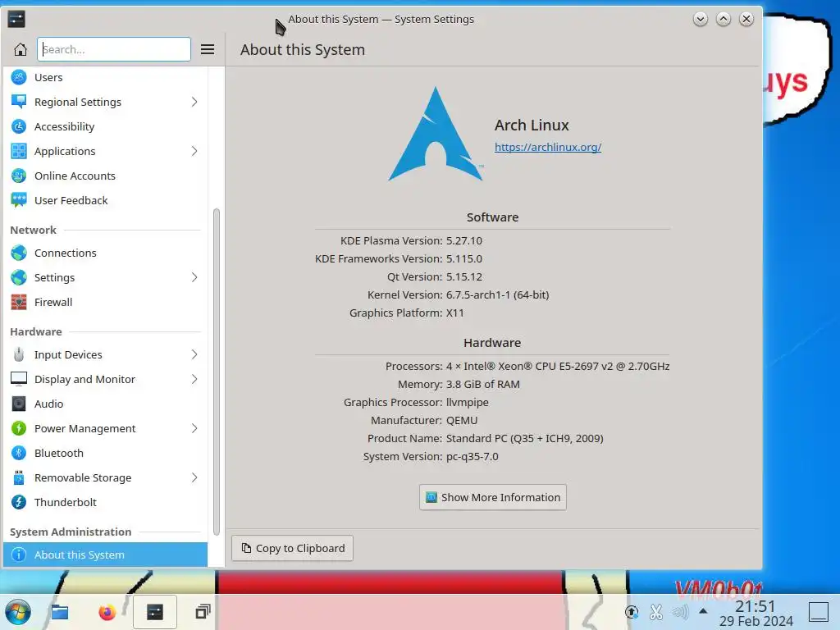Click the clock showing 21:51
This screenshot has height=630, width=840.
[x=756, y=606]
